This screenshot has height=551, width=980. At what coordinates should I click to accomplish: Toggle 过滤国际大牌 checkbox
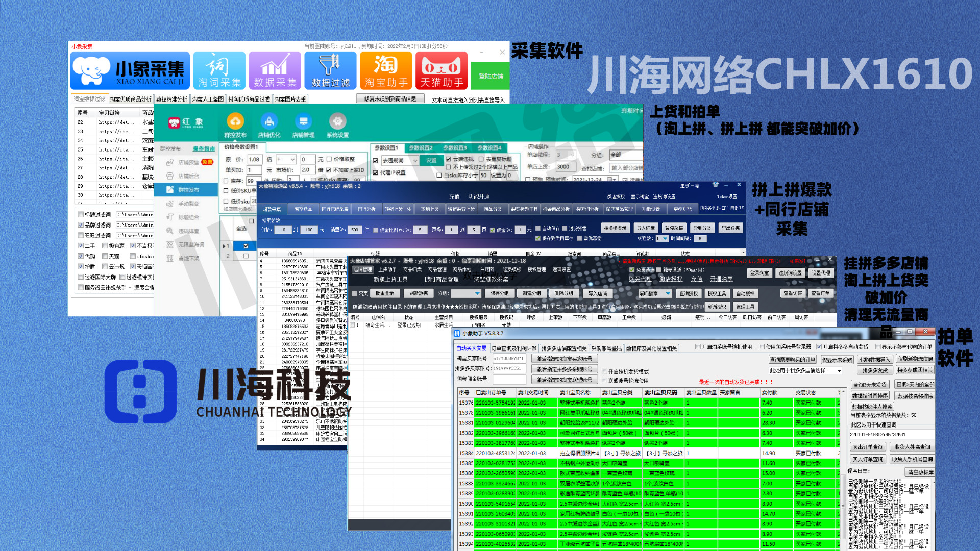(81, 277)
